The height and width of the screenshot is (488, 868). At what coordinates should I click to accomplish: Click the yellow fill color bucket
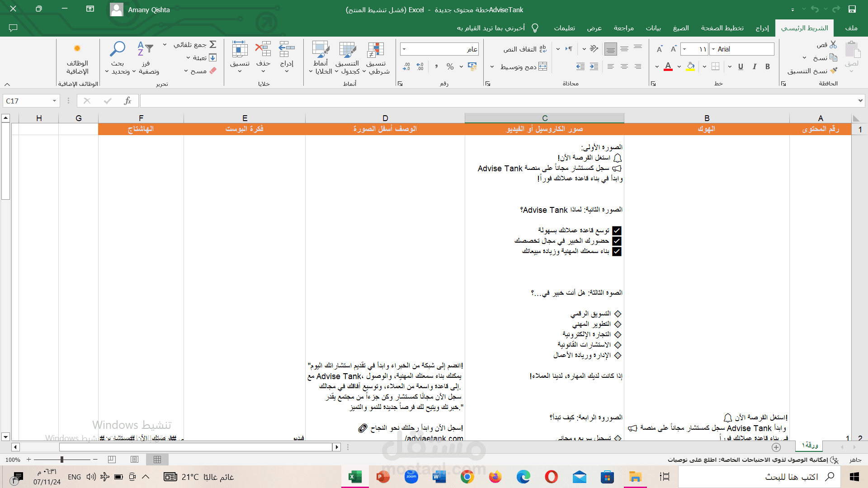[x=690, y=67]
